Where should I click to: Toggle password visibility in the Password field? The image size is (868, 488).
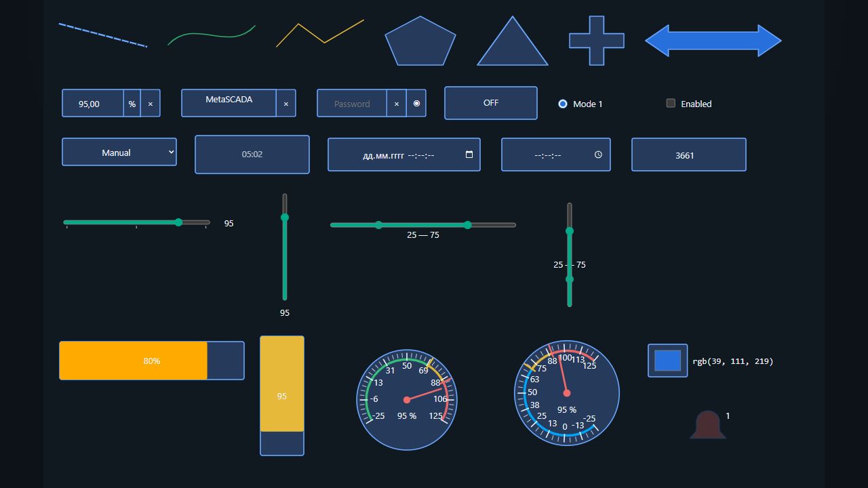(416, 104)
